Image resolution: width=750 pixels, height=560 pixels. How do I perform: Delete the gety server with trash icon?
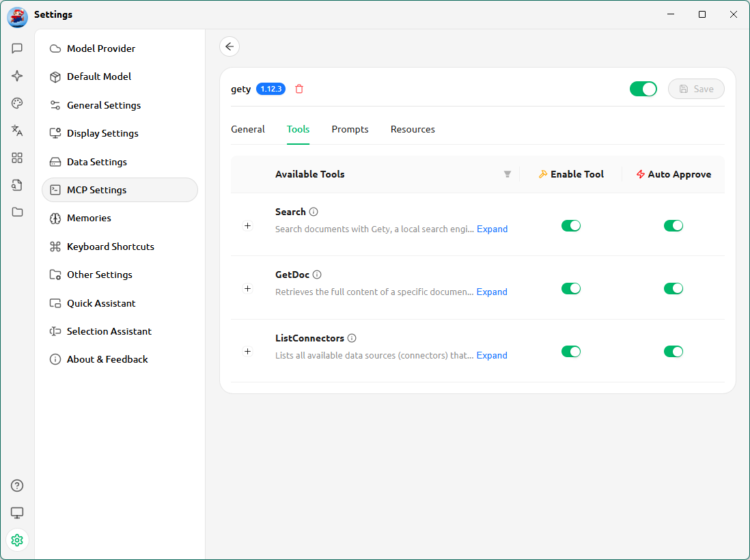[x=299, y=89]
